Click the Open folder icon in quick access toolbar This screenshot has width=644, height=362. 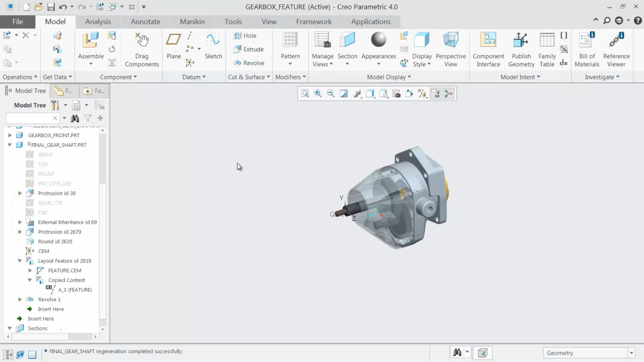[x=38, y=7]
